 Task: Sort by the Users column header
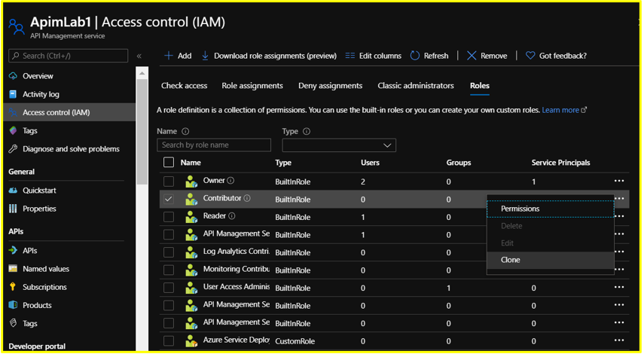370,163
